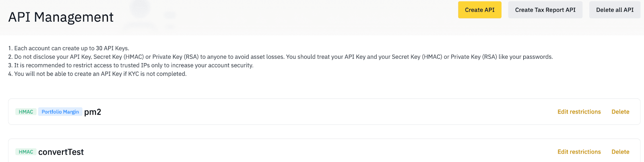The image size is (644, 162).
Task: Delete the convertTest API key
Action: point(620,152)
